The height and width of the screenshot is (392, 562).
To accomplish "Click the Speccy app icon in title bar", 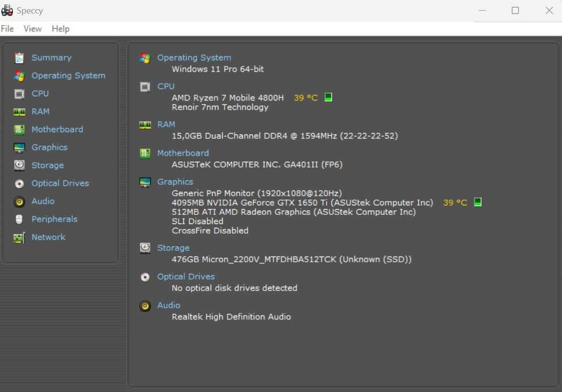I will (7, 11).
